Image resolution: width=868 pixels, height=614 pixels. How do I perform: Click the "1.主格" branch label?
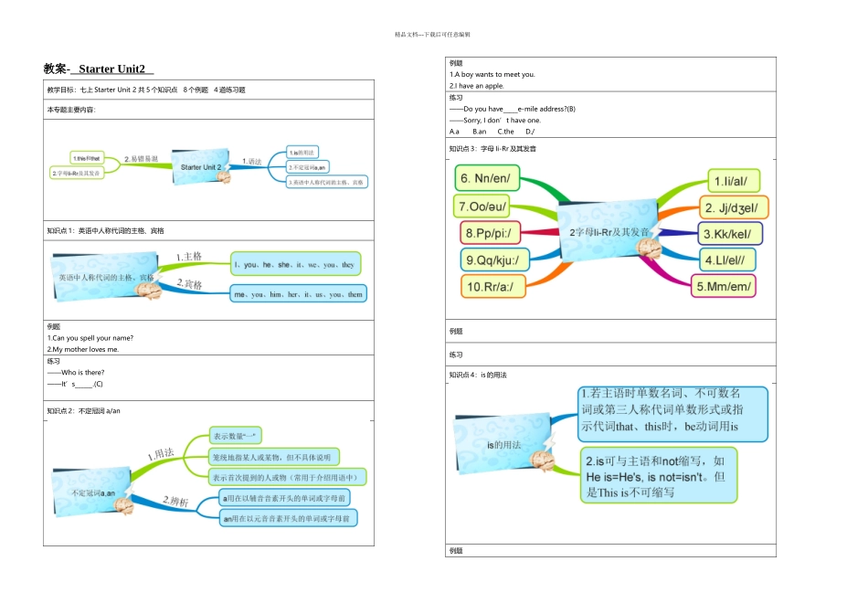189,257
